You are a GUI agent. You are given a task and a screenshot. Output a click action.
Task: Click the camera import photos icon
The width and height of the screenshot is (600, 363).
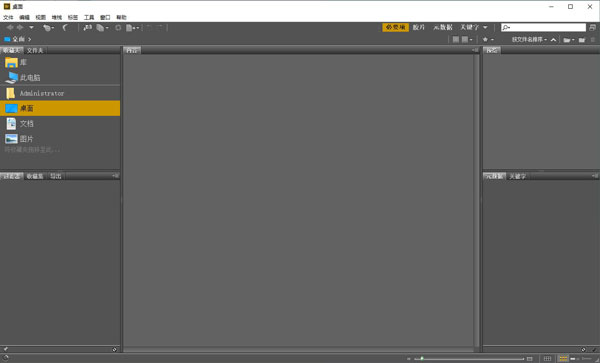point(88,28)
